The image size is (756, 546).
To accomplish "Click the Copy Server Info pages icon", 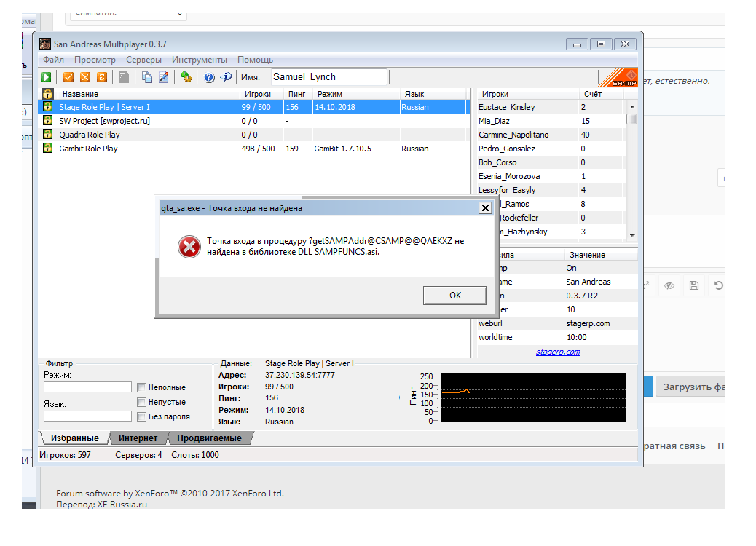I will [147, 77].
